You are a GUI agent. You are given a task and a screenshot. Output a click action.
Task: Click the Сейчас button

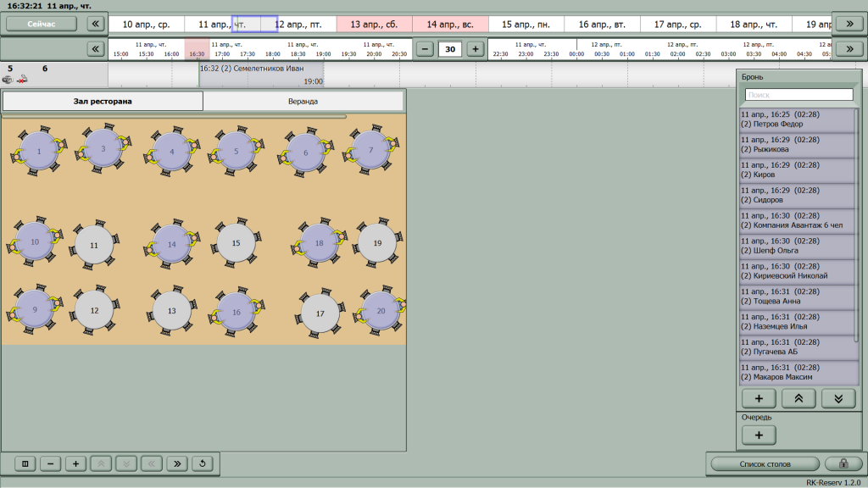coord(42,24)
